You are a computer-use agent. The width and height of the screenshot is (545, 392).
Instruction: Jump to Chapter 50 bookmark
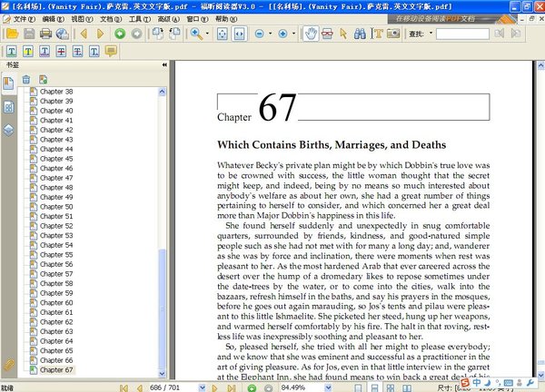pyautogui.click(x=56, y=207)
